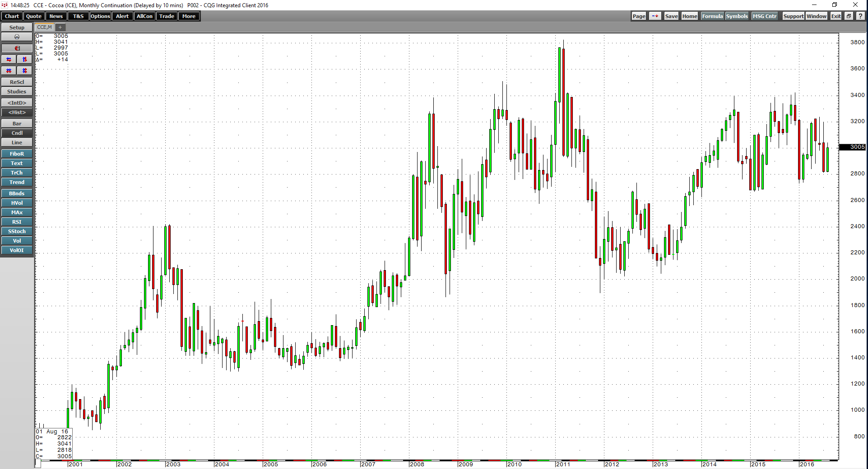Open the Formula button
The height and width of the screenshot is (469, 868).
tap(712, 16)
